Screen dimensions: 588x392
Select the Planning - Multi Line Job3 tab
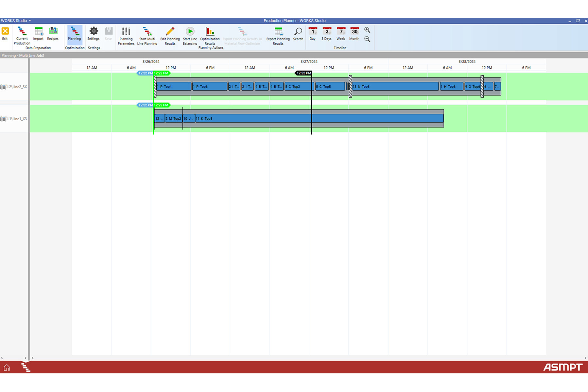click(23, 56)
